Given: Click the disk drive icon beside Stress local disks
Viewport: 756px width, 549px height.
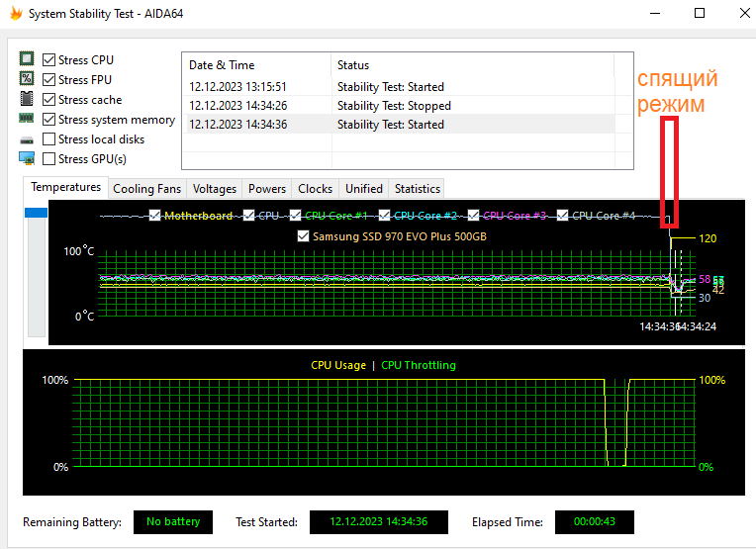Looking at the screenshot, I should [27, 140].
